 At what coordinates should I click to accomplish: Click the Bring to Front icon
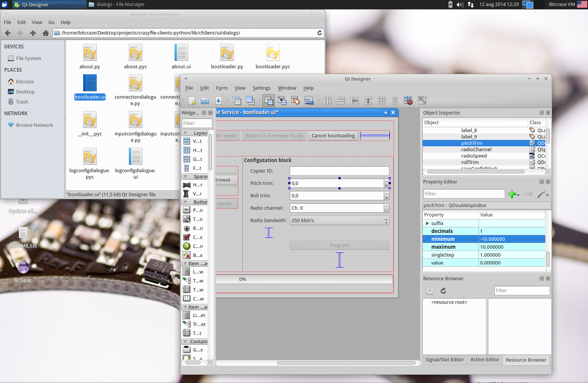click(250, 101)
